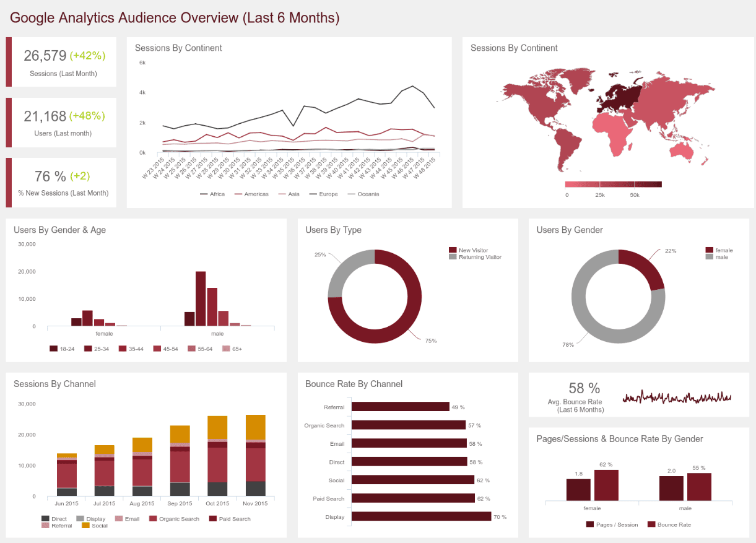
Task: Click the tallest male 25-34 age bar
Action: [201, 298]
